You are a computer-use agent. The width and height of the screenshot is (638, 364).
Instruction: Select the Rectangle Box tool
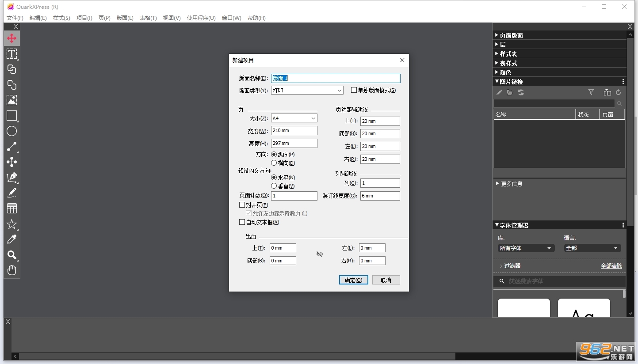[x=12, y=116]
